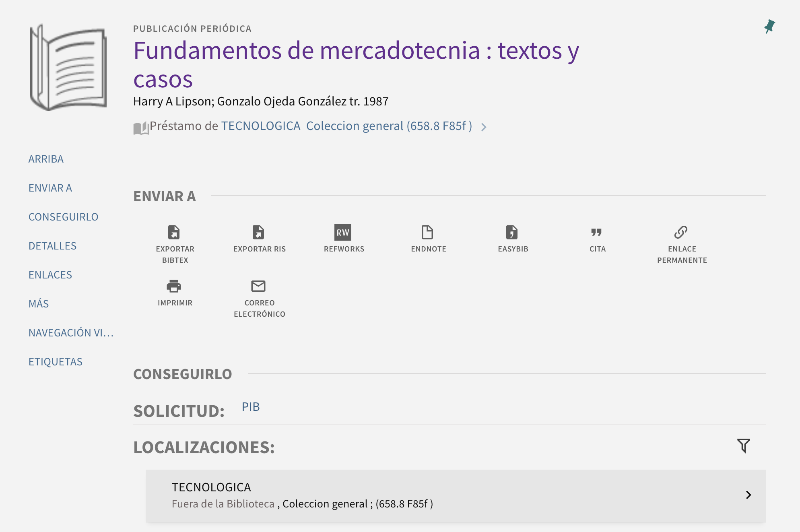Screen dimensions: 800x532
Task: Expand the TECNOLOGICA location row chevron
Action: coord(748,495)
